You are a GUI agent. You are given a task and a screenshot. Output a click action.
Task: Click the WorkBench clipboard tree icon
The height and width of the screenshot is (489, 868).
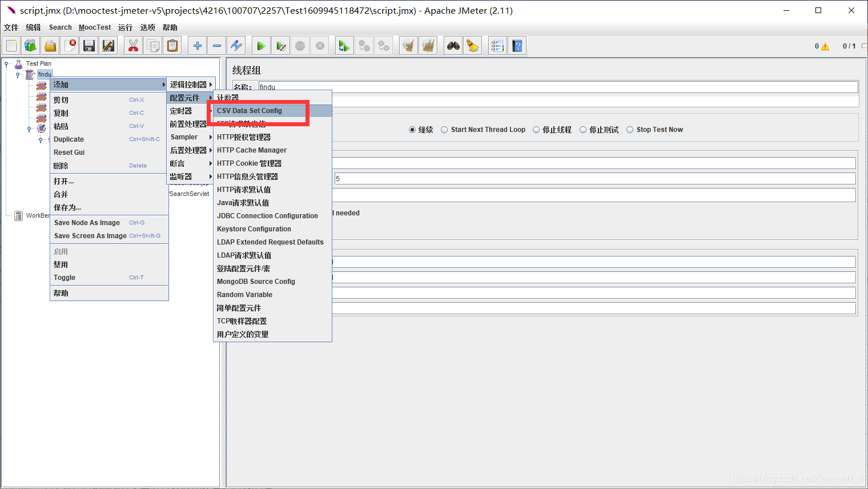[x=18, y=215]
